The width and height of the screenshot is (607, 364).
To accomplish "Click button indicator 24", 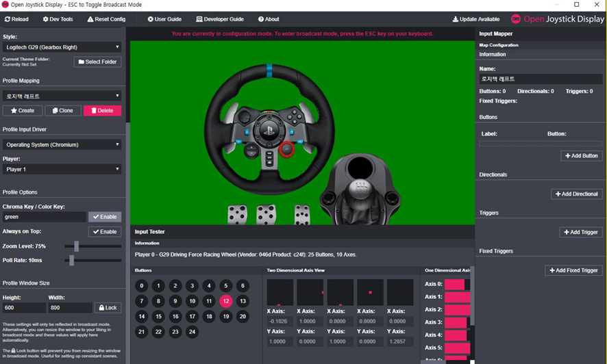I will [x=193, y=332].
